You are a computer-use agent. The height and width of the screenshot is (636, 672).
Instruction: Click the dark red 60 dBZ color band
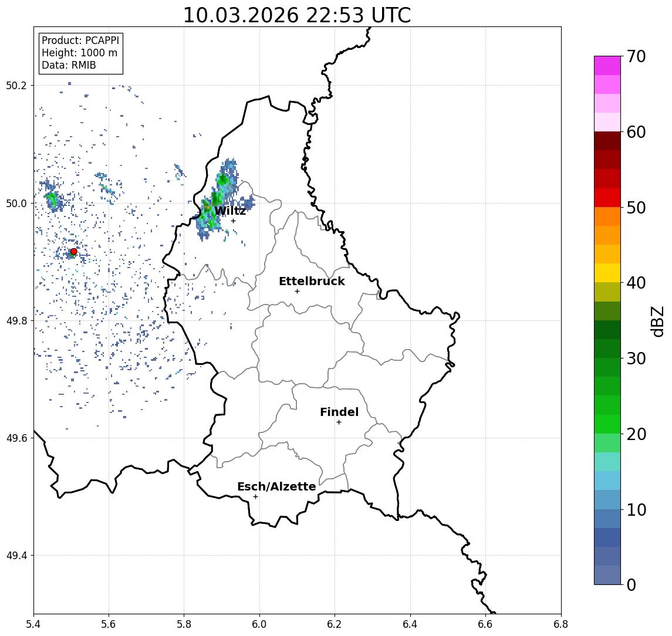[607, 141]
